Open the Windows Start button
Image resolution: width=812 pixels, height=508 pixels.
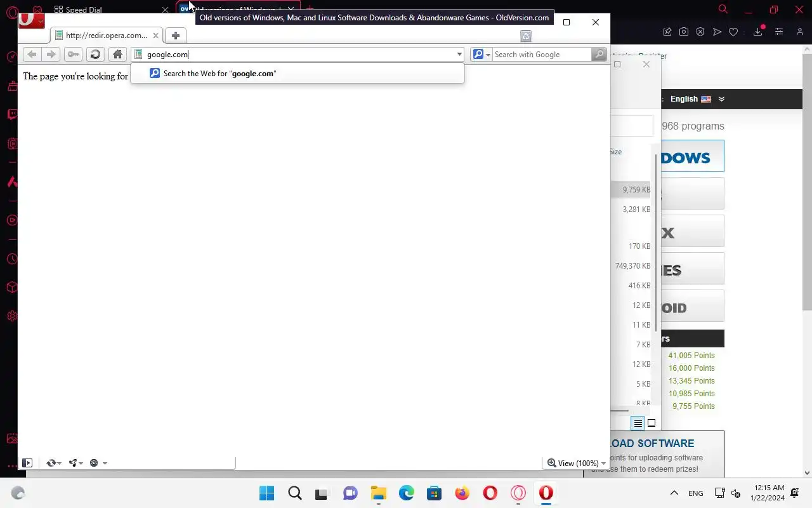(267, 493)
